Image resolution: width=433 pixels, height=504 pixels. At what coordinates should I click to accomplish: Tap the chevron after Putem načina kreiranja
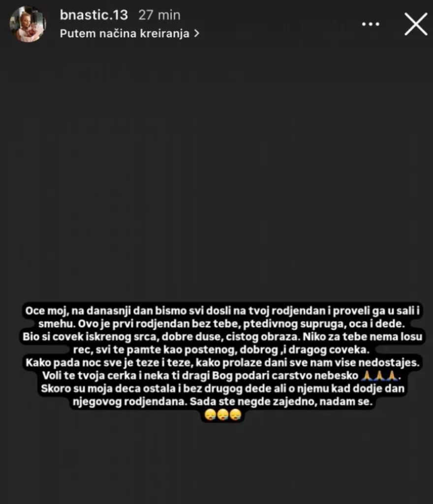197,33
